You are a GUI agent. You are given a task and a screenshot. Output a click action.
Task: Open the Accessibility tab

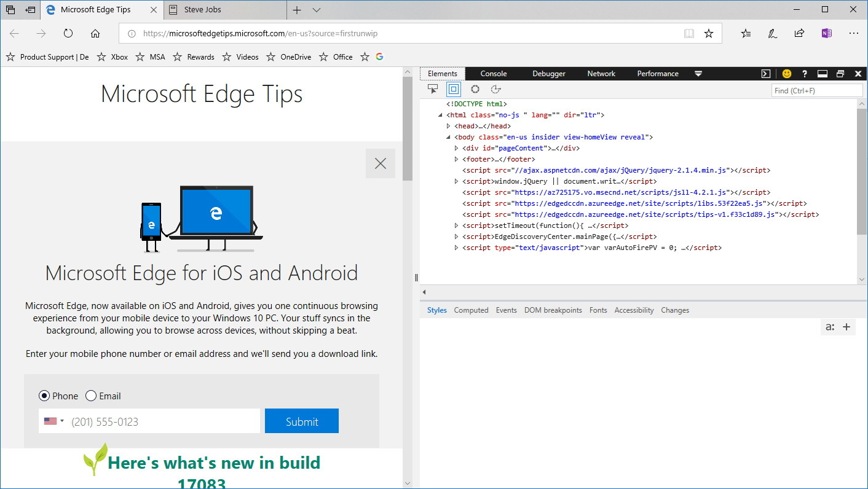pyautogui.click(x=634, y=310)
